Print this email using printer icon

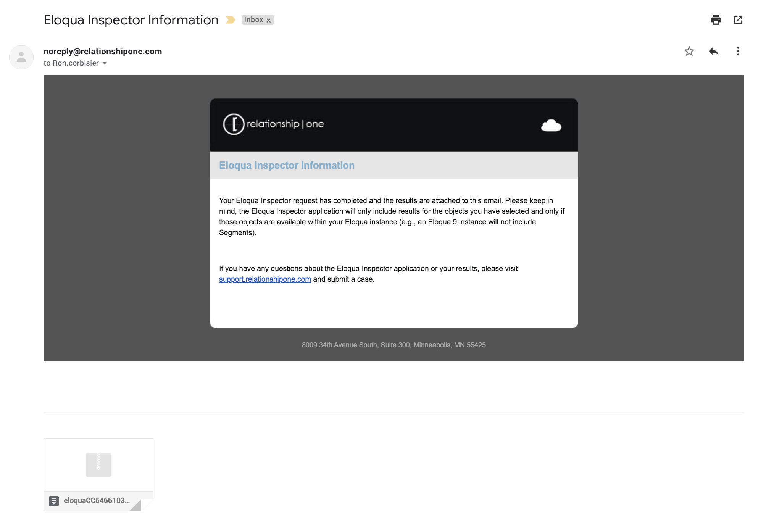click(716, 20)
